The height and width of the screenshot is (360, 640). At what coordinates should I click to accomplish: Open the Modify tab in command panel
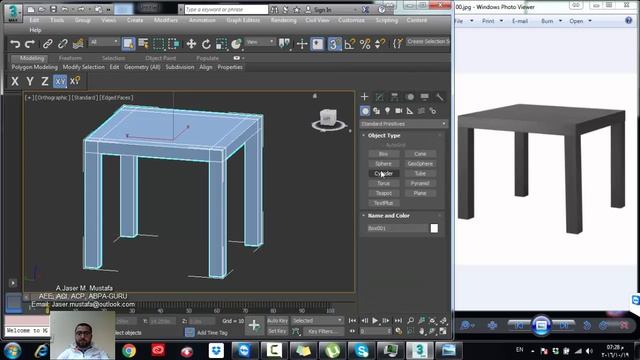(379, 97)
